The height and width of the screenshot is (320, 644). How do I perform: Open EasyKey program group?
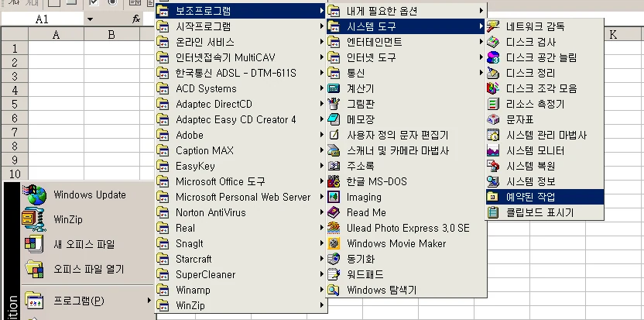(241, 166)
